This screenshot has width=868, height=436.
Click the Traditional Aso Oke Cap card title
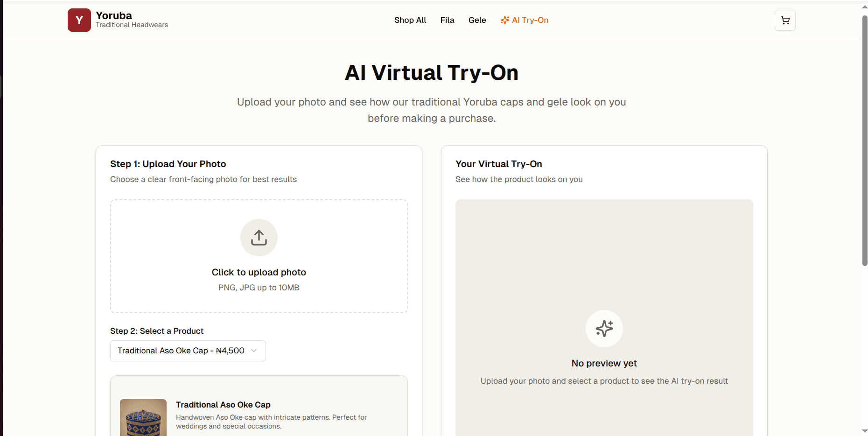(x=223, y=405)
